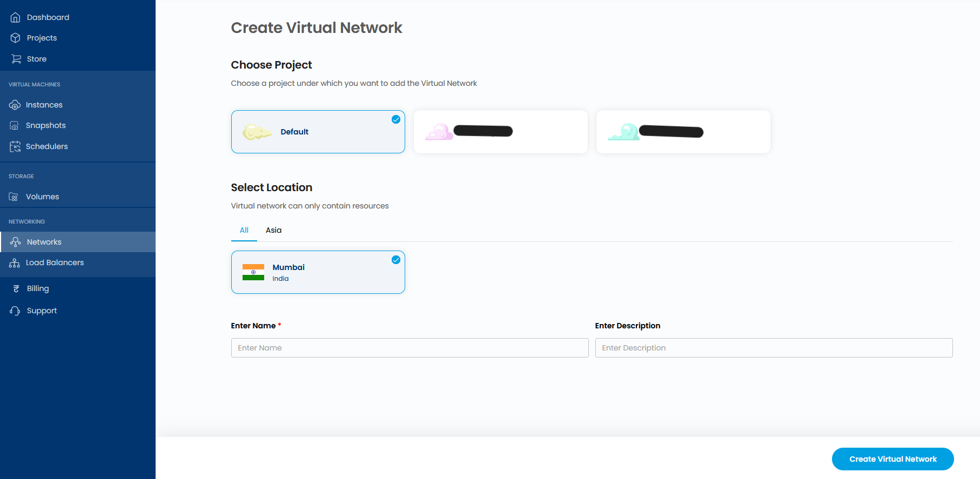This screenshot has width=980, height=479.
Task: Click the Instances cloud icon
Action: (x=15, y=105)
